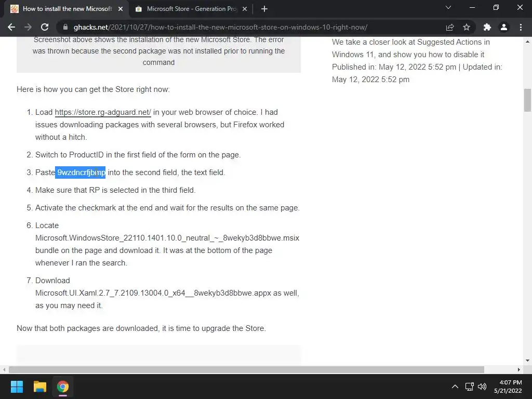Open File Explorer from taskbar
The height and width of the screenshot is (399, 532).
tap(39, 387)
